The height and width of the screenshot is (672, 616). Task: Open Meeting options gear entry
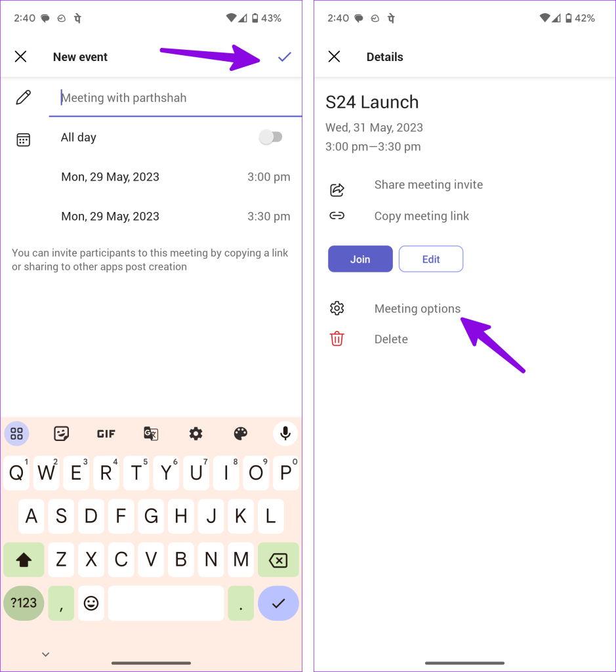417,308
